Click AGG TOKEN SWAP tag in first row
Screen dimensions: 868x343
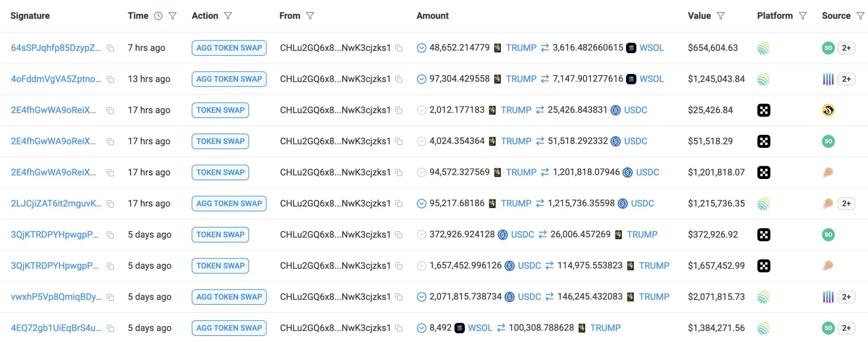(229, 48)
